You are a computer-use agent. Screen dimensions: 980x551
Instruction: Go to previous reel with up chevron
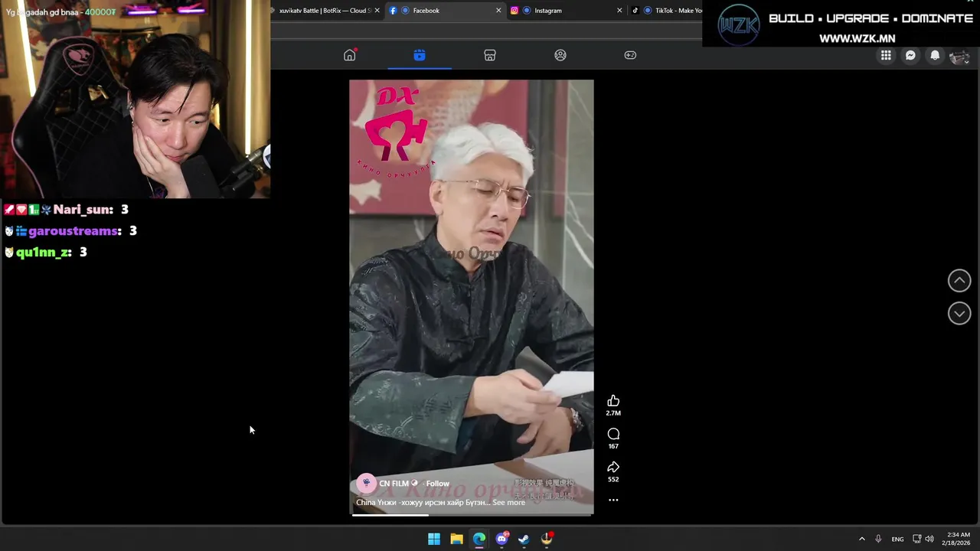(959, 281)
